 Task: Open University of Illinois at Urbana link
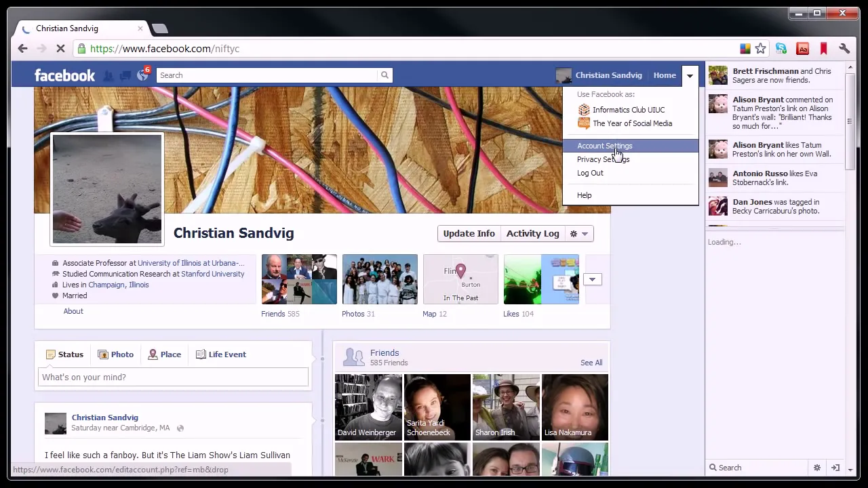coord(191,263)
